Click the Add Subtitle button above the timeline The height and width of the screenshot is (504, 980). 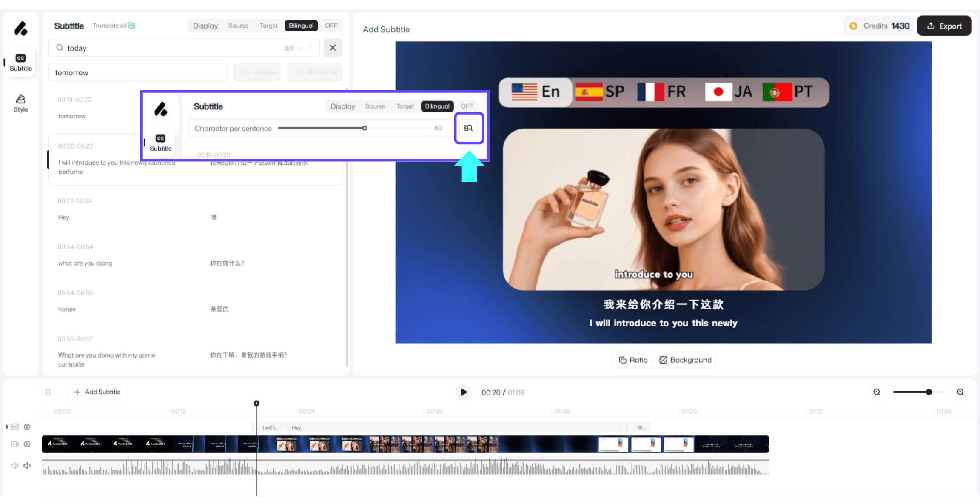pyautogui.click(x=97, y=392)
